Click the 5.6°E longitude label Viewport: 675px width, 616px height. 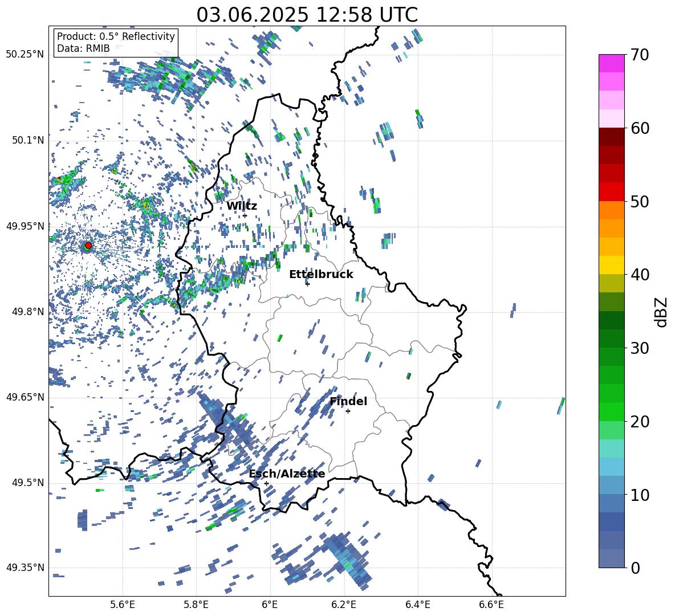pos(123,605)
